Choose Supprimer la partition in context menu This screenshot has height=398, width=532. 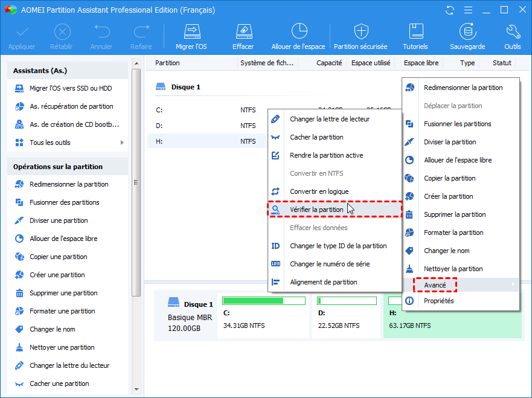[461, 214]
